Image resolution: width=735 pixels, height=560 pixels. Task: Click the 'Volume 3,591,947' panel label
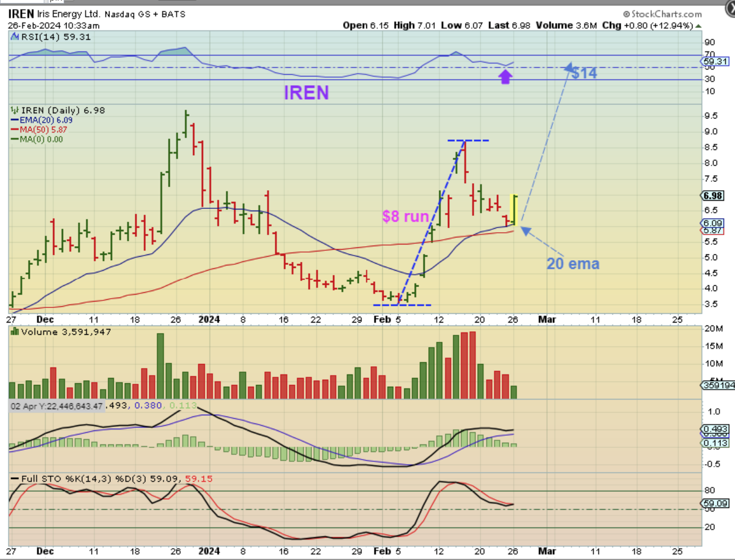click(x=66, y=332)
